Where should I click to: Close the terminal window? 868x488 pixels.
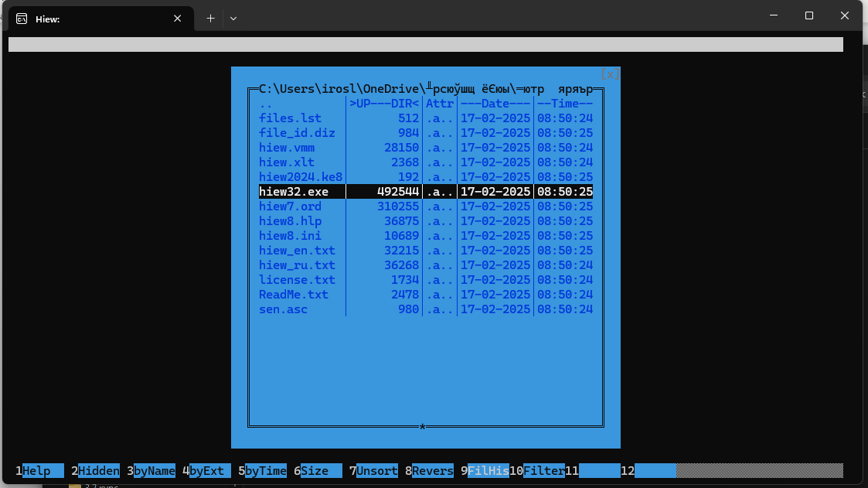coord(845,15)
